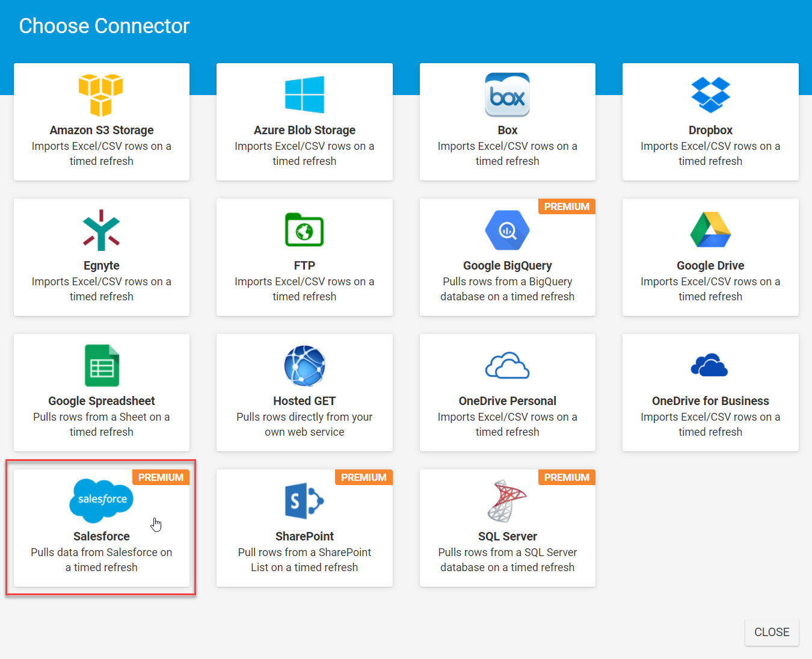Click the Google BigQuery hexagon icon
Screen dimensions: 812x659
(508, 230)
